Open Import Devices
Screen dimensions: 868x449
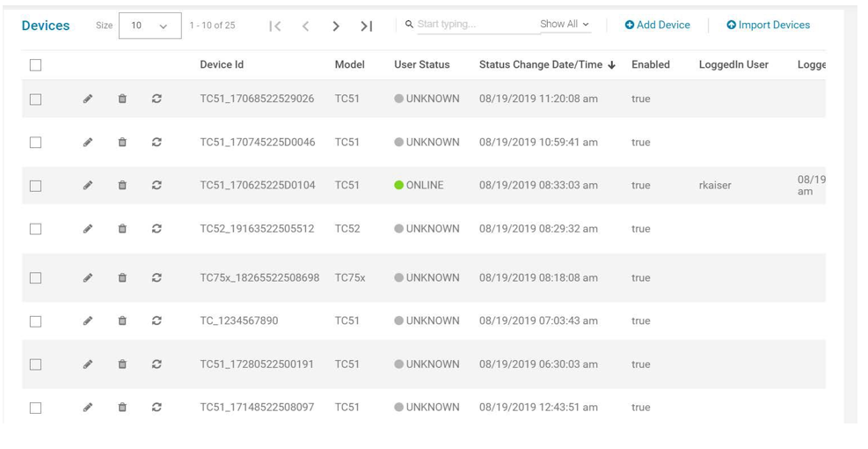pyautogui.click(x=768, y=26)
